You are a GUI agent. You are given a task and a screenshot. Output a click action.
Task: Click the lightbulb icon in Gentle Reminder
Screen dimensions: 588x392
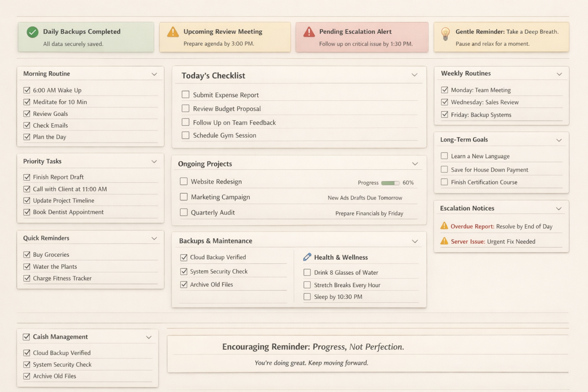coord(445,34)
